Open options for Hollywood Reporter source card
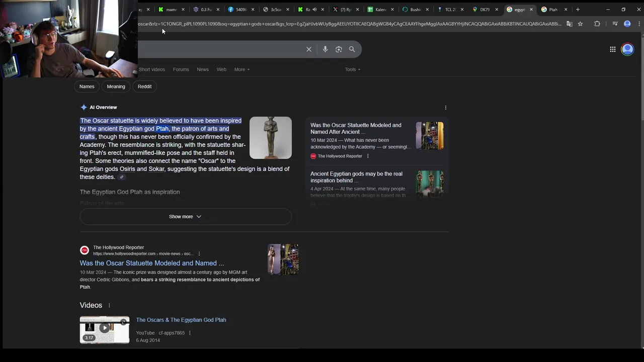This screenshot has height=362, width=644. 368,156
